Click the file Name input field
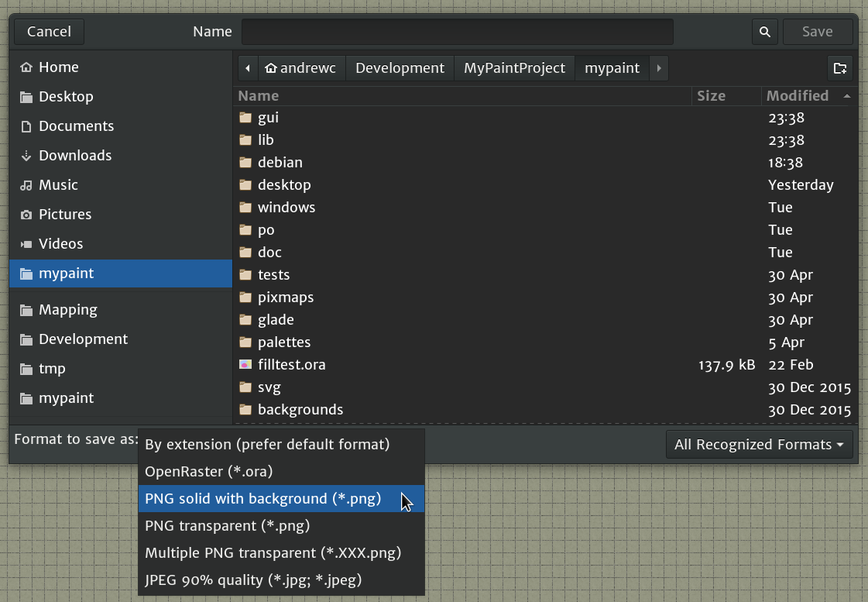 click(x=458, y=32)
